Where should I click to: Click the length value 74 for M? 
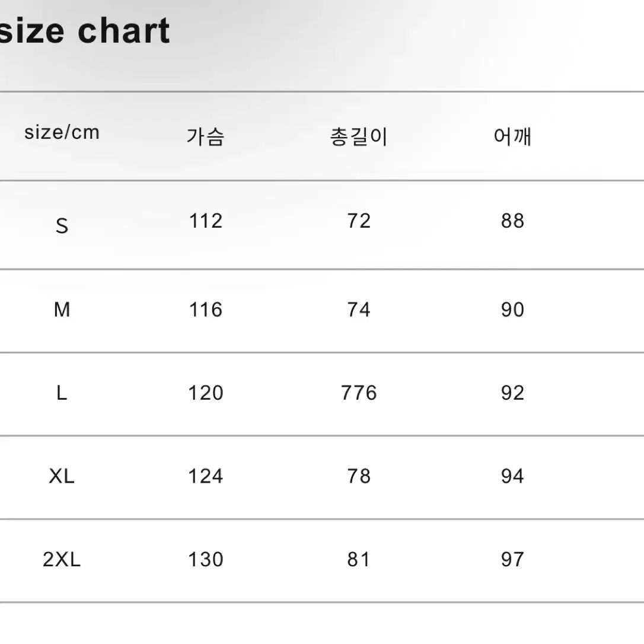click(359, 310)
